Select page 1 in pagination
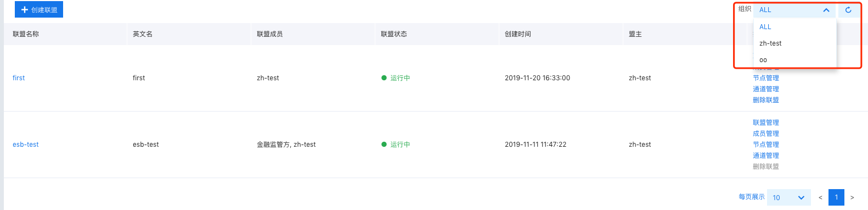This screenshot has height=210, width=868. click(836, 197)
